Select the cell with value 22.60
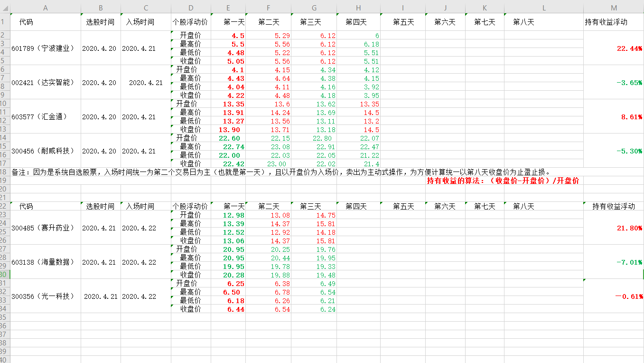The height and width of the screenshot is (363, 644). [228, 138]
